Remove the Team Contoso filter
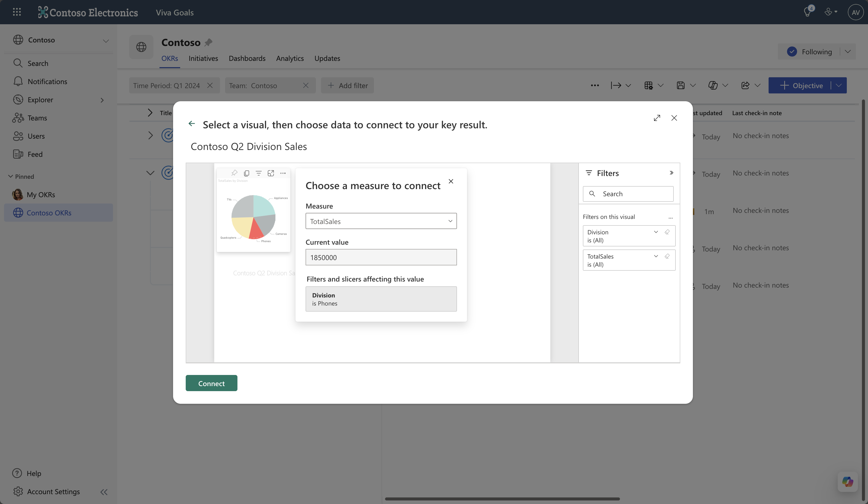This screenshot has height=504, width=868. pyautogui.click(x=306, y=85)
